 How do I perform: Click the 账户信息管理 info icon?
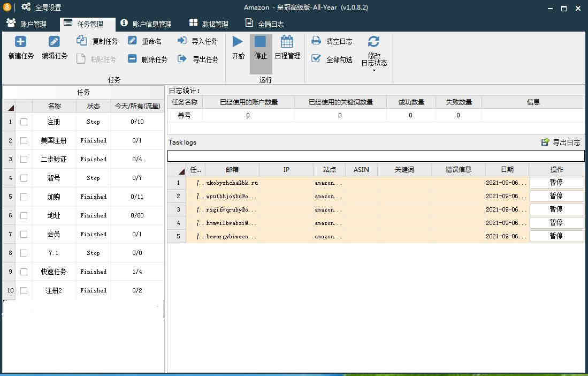pos(124,23)
